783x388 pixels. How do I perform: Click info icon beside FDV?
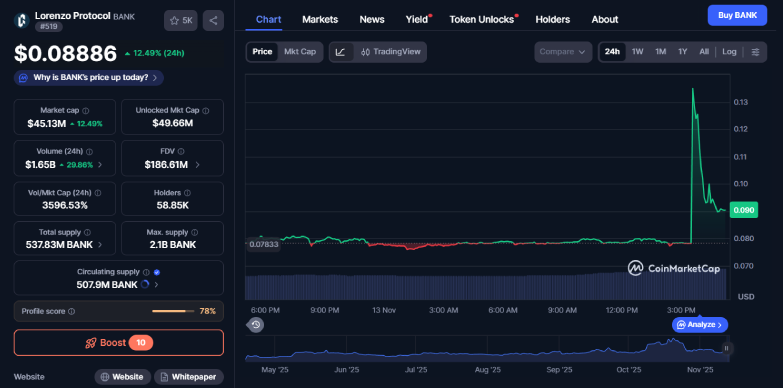click(181, 151)
